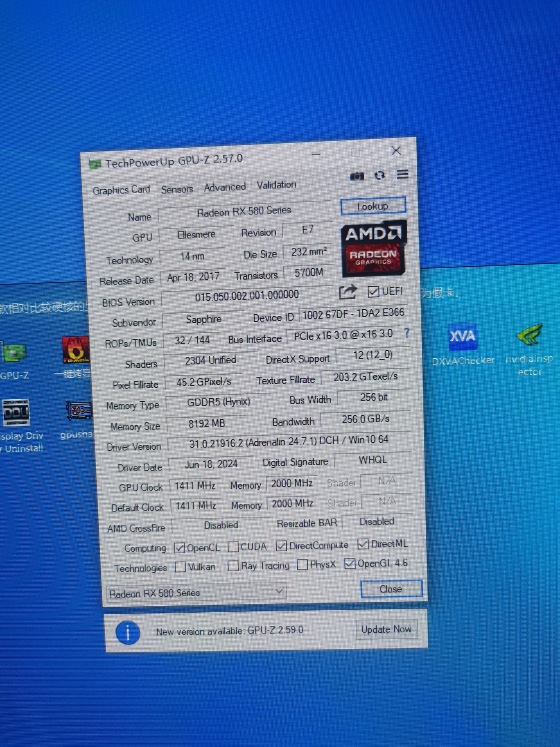This screenshot has width=560, height=747.
Task: Switch to the Advanced tab
Action: (225, 187)
